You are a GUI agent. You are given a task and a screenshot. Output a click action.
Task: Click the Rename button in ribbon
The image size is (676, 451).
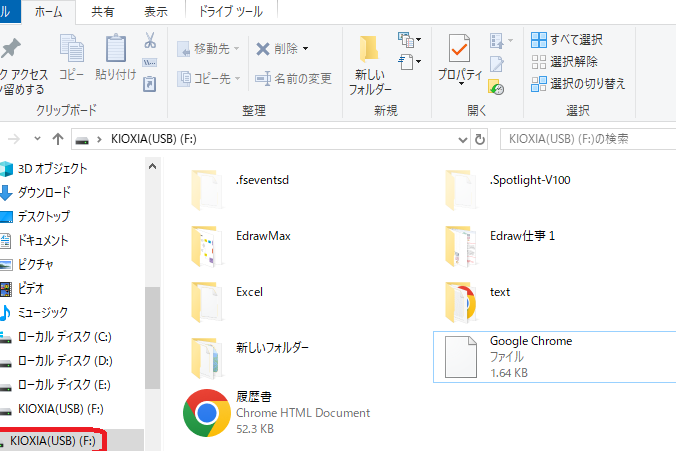click(293, 79)
